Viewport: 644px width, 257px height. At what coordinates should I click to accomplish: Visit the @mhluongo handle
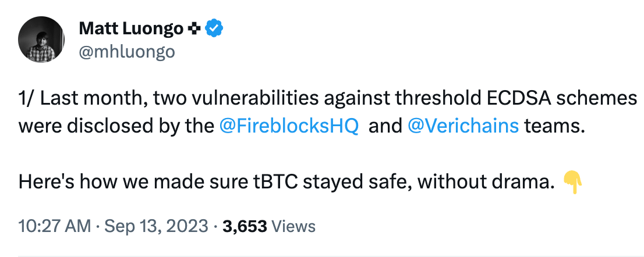pyautogui.click(x=126, y=52)
